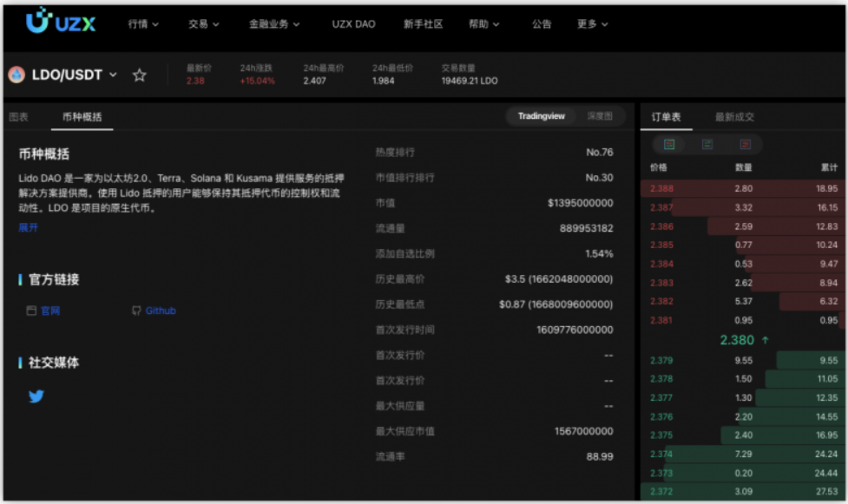Screen dimensions: 848x504
Task: Click the UZX logo
Action: click(61, 21)
